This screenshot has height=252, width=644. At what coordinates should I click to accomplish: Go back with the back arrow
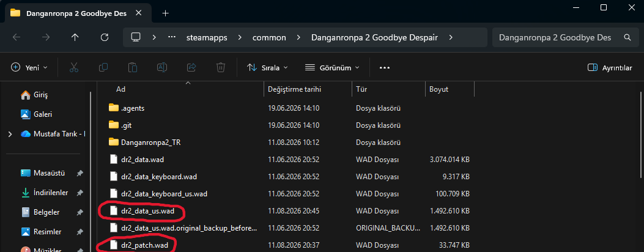pyautogui.click(x=17, y=37)
